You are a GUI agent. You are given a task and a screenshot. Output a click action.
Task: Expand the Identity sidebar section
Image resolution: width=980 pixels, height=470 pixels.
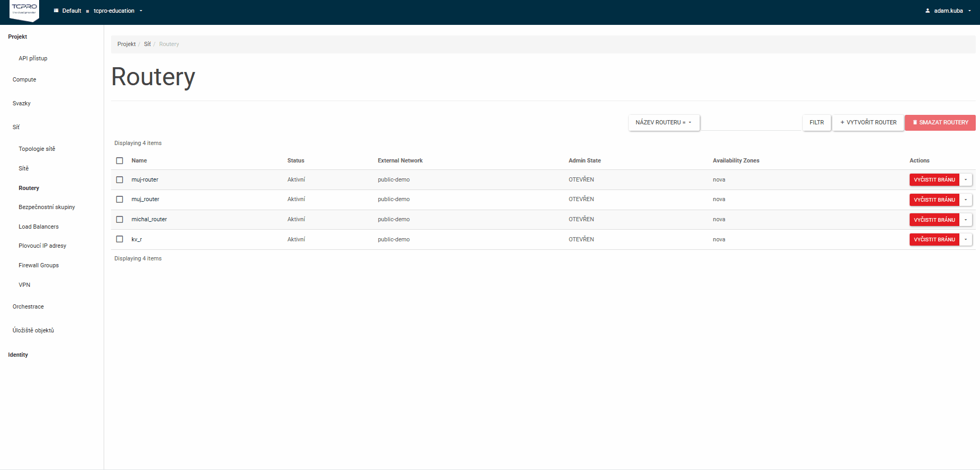(x=18, y=355)
